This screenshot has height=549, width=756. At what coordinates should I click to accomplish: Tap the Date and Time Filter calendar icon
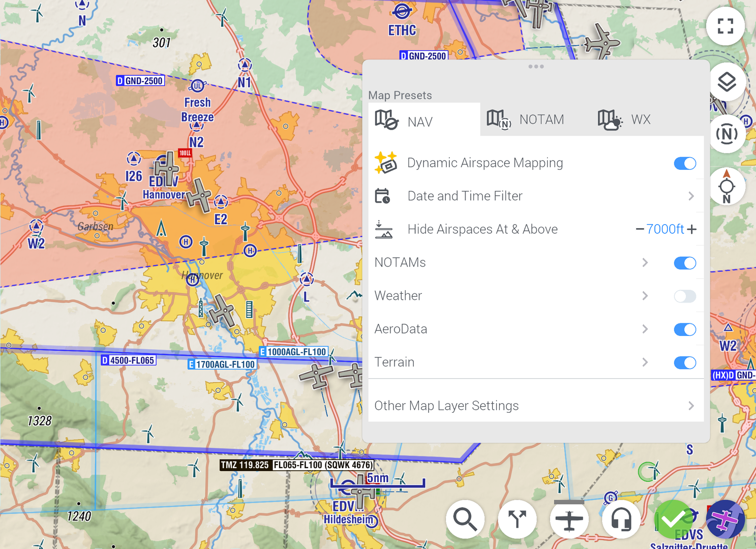pos(382,196)
